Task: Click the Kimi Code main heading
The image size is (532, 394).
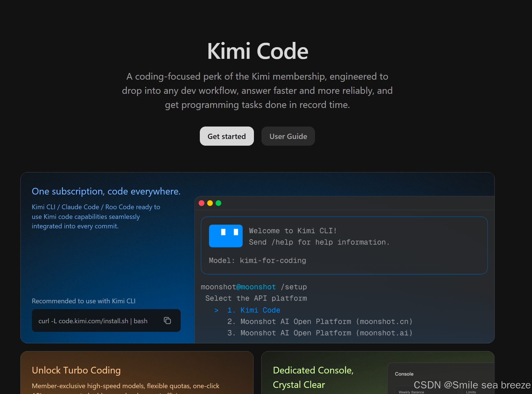Action: 258,51
